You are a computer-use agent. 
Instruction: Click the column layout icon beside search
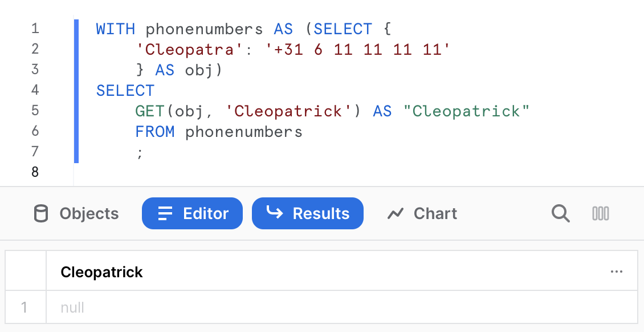(601, 213)
